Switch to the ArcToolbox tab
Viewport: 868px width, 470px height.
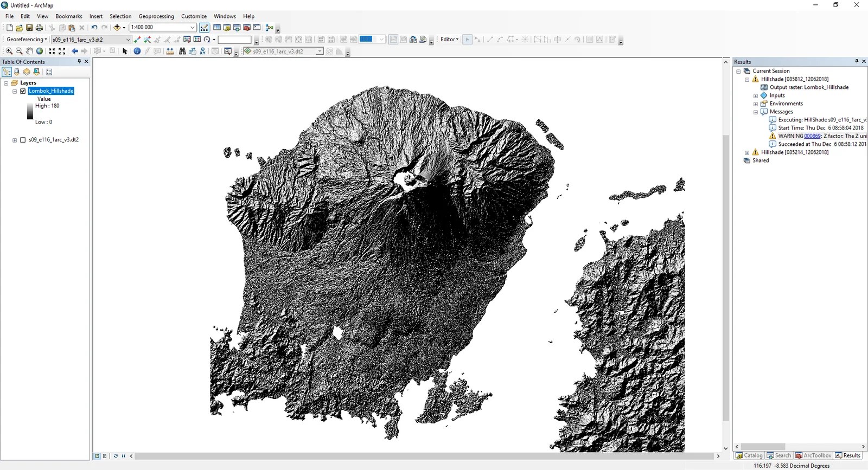click(813, 455)
